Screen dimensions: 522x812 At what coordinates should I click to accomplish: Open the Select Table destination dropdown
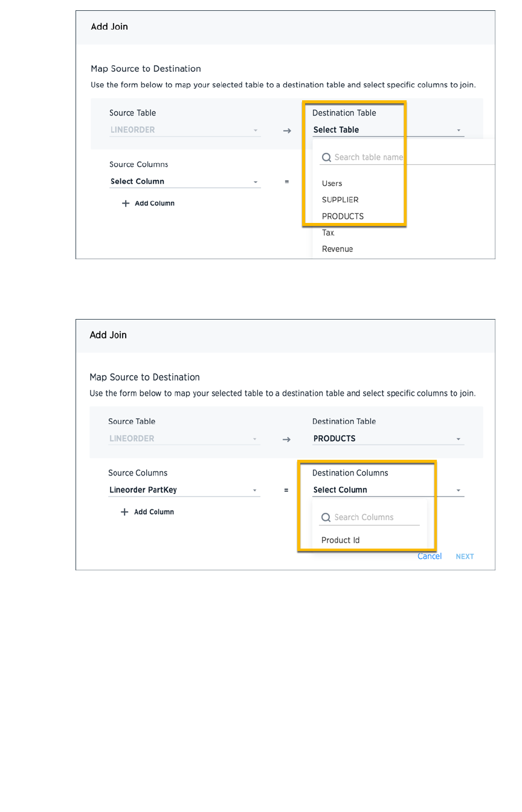coord(388,130)
